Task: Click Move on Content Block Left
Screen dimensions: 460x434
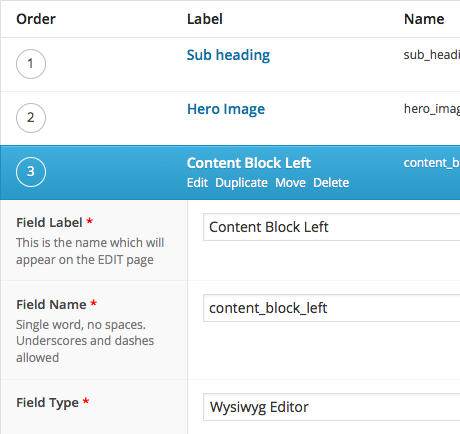Action: click(x=290, y=183)
